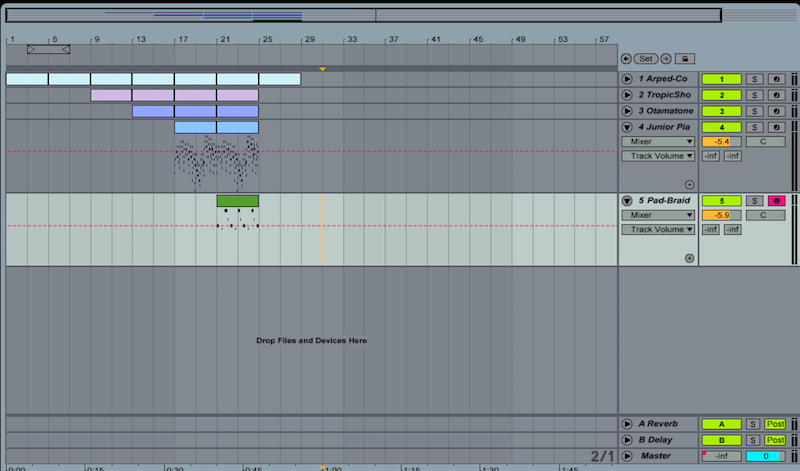Arm the 4 Junior Pia track for recording
800x471 pixels.
point(776,127)
